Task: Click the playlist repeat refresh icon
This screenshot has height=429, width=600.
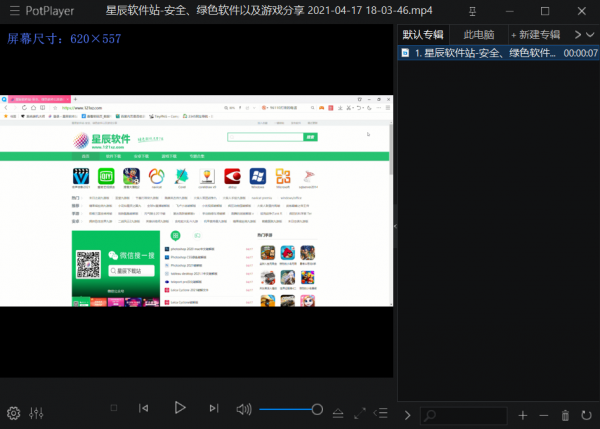Action: pyautogui.click(x=586, y=415)
